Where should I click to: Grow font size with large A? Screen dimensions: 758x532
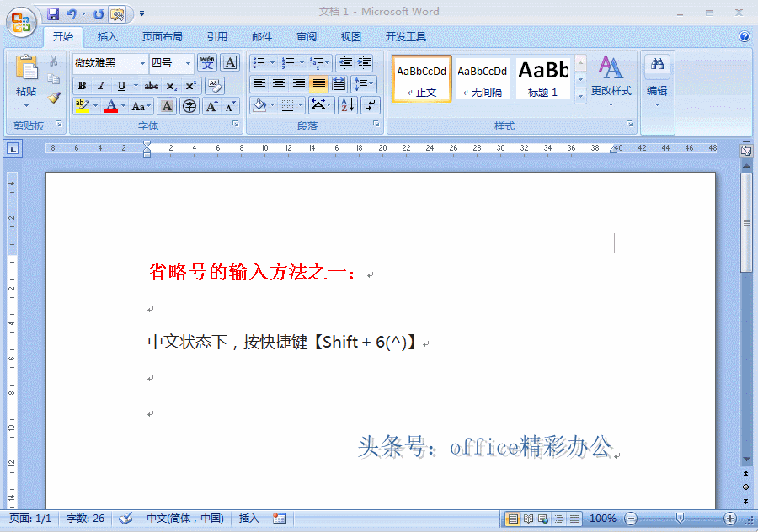211,106
